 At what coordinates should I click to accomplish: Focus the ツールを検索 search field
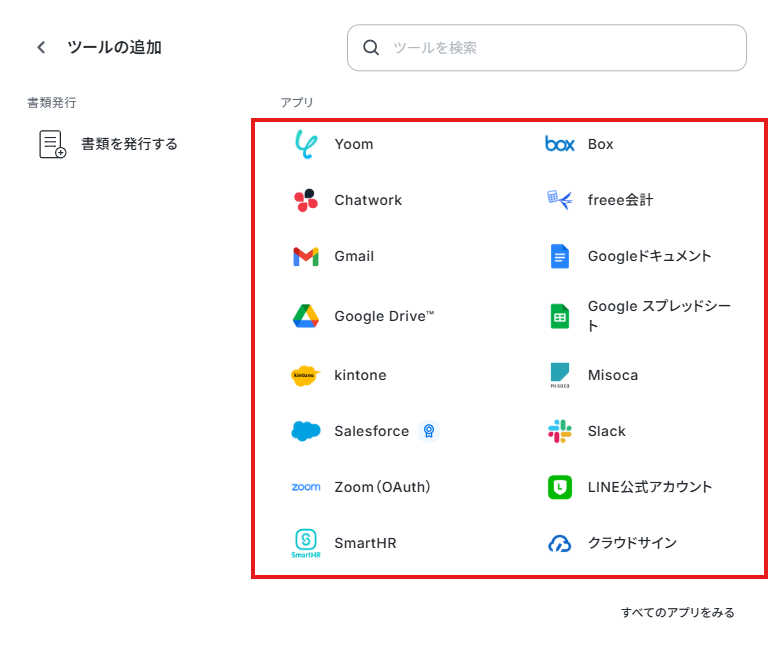pyautogui.click(x=547, y=48)
